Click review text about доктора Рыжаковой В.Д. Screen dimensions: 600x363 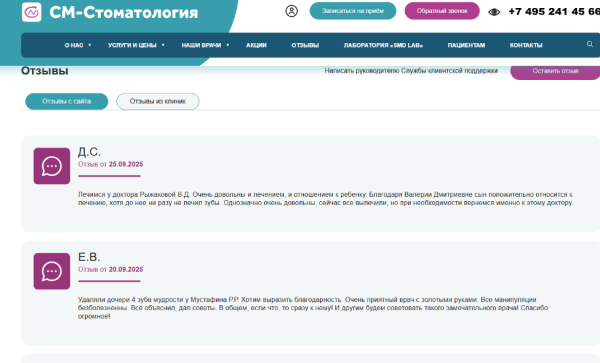pyautogui.click(x=325, y=199)
